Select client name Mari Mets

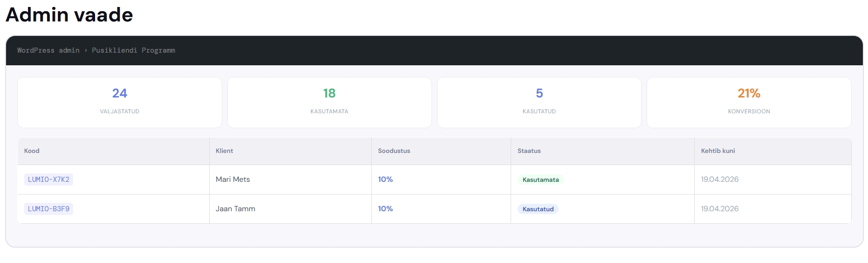pyautogui.click(x=232, y=180)
